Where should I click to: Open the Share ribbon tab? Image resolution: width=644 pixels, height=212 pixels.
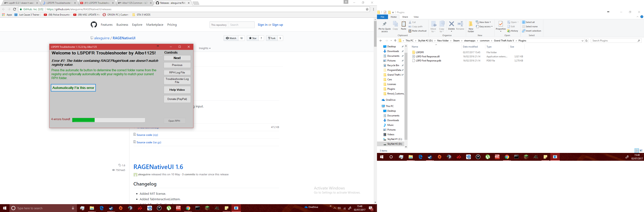tap(405, 17)
